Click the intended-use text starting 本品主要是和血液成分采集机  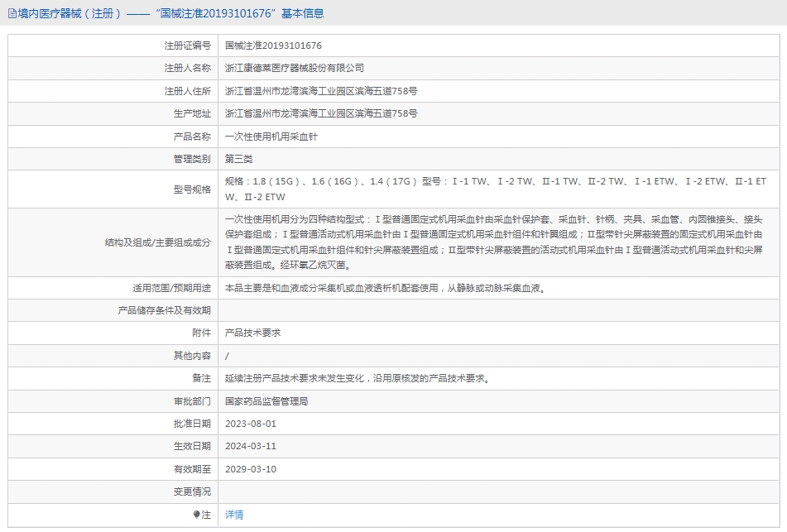coord(386,289)
